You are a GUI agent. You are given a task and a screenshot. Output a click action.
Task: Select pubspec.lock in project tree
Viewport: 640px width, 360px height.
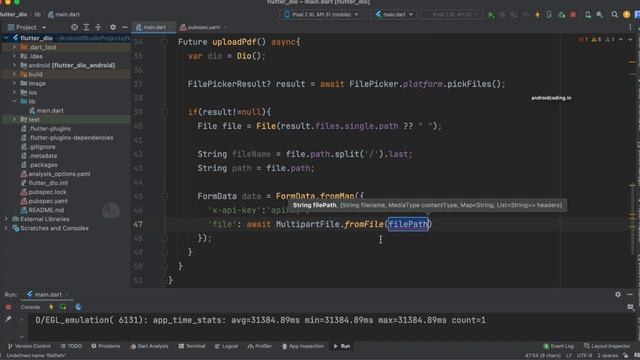pos(47,191)
